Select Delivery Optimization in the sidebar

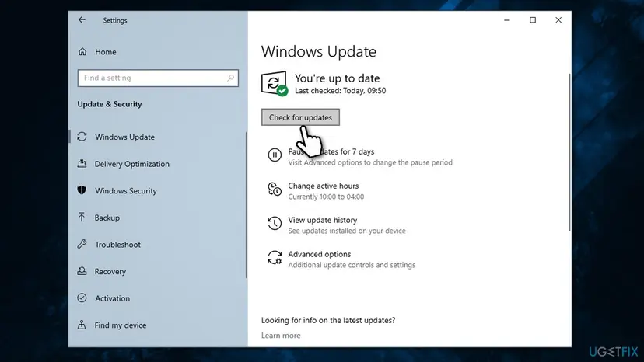point(132,164)
